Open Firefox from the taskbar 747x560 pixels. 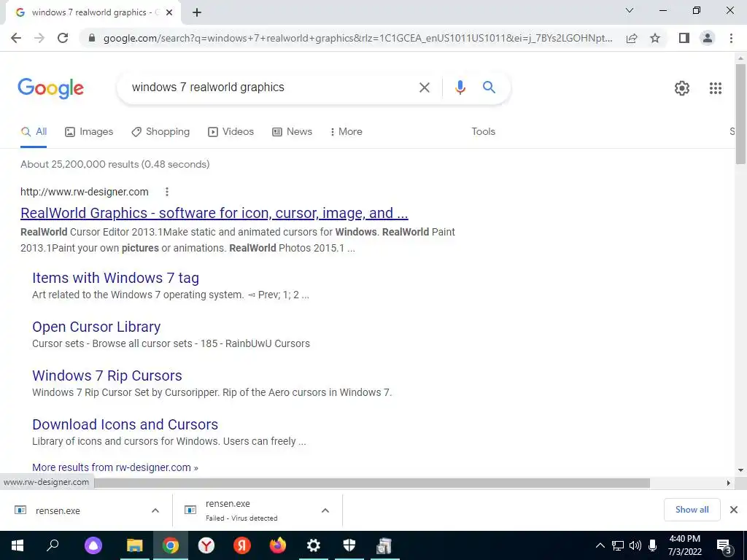click(278, 545)
